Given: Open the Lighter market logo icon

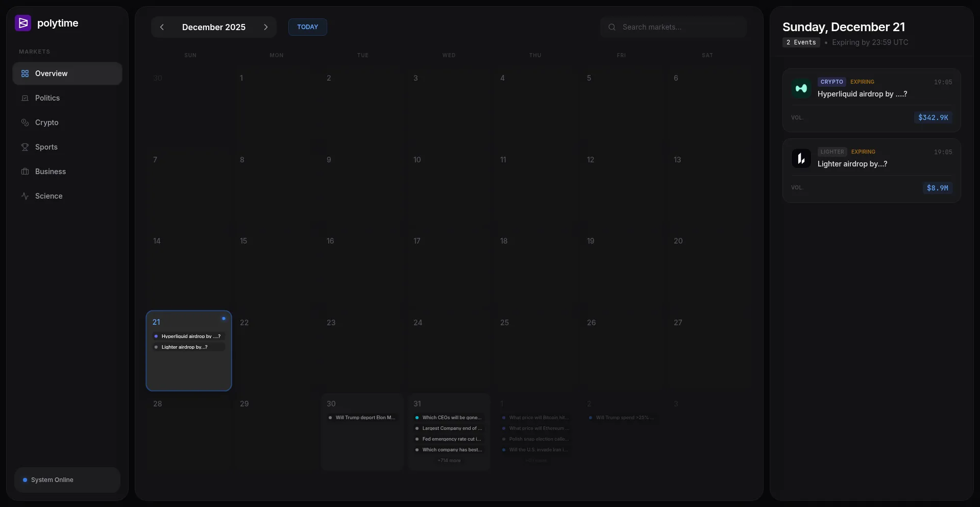Looking at the screenshot, I should [801, 158].
